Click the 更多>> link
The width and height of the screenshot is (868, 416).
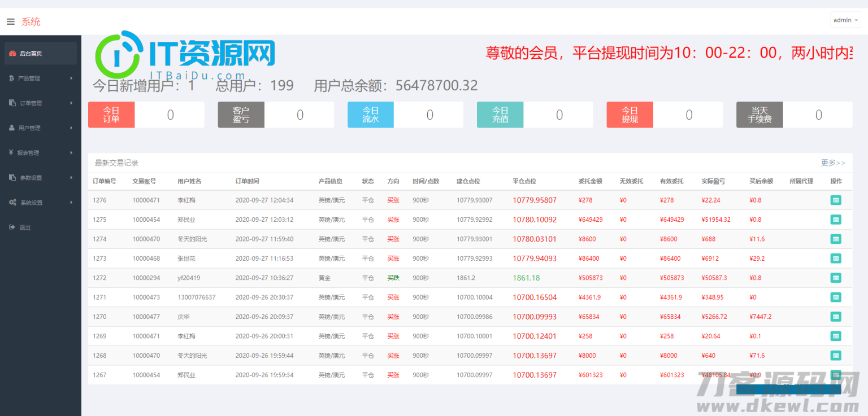coord(833,163)
